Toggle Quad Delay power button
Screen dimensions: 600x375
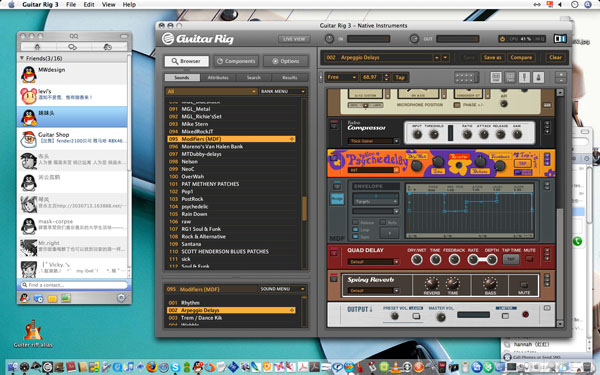334,253
